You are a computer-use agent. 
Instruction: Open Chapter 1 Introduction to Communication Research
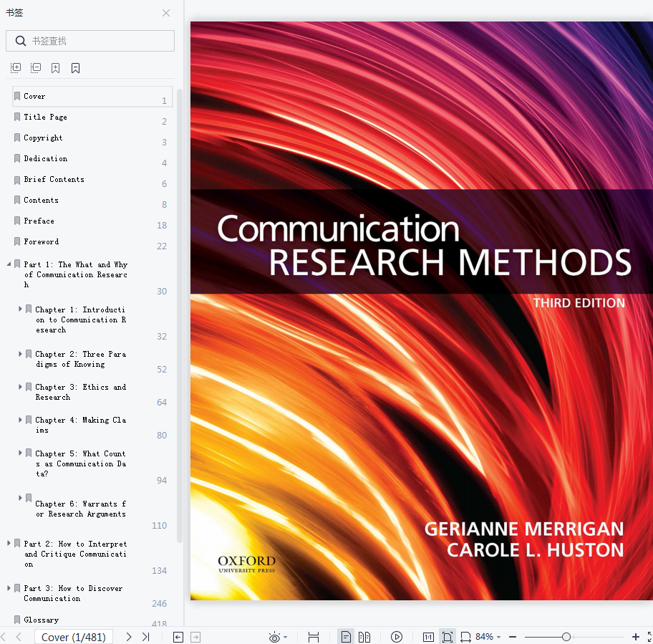81,319
